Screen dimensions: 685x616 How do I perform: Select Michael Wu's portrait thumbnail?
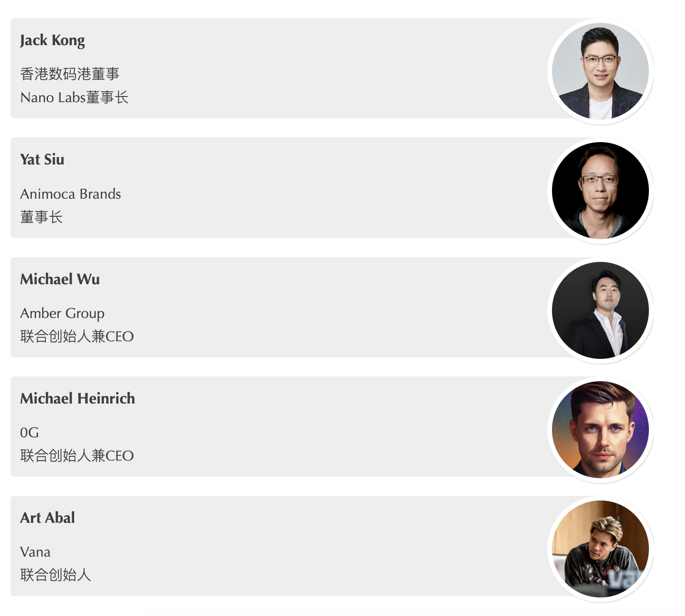[x=600, y=310]
